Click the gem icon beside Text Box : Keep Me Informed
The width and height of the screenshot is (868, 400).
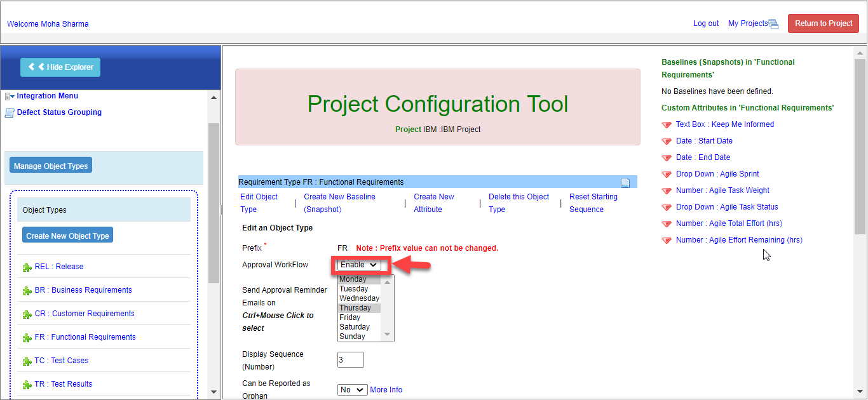click(667, 124)
